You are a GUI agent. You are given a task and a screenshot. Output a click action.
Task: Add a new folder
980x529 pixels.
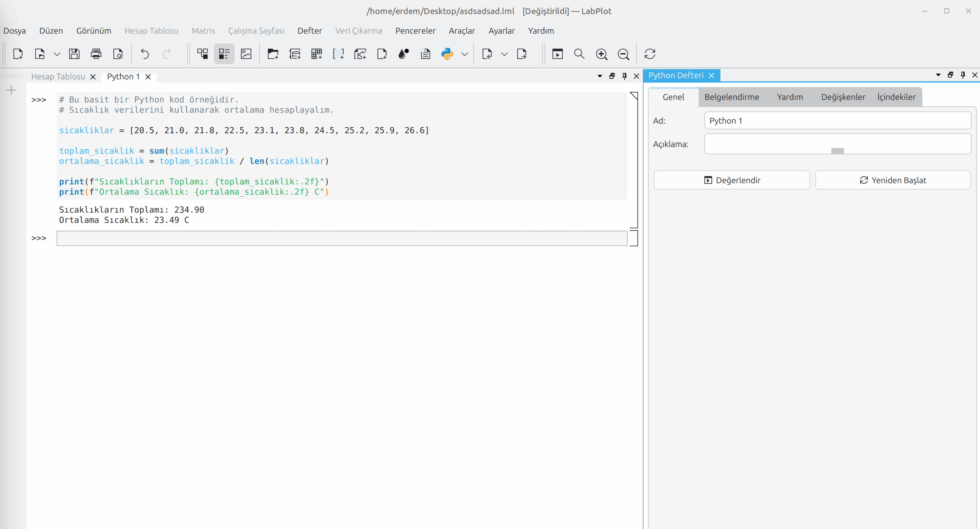[x=273, y=54]
